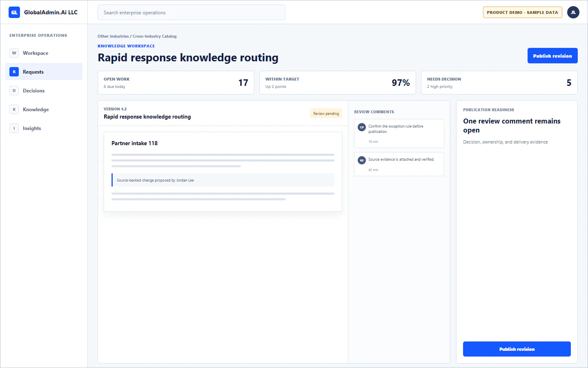Click the D icon beside Decisions
Viewport: 588px width, 368px height.
(x=14, y=91)
